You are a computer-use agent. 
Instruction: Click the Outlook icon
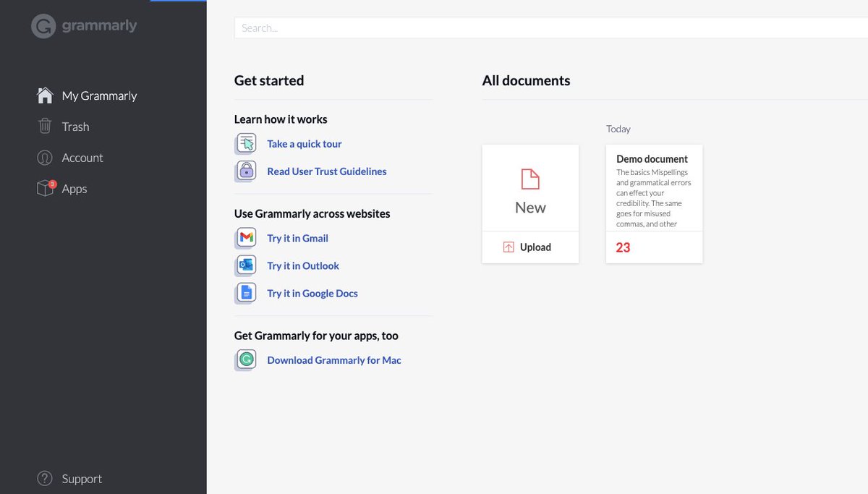coord(246,265)
